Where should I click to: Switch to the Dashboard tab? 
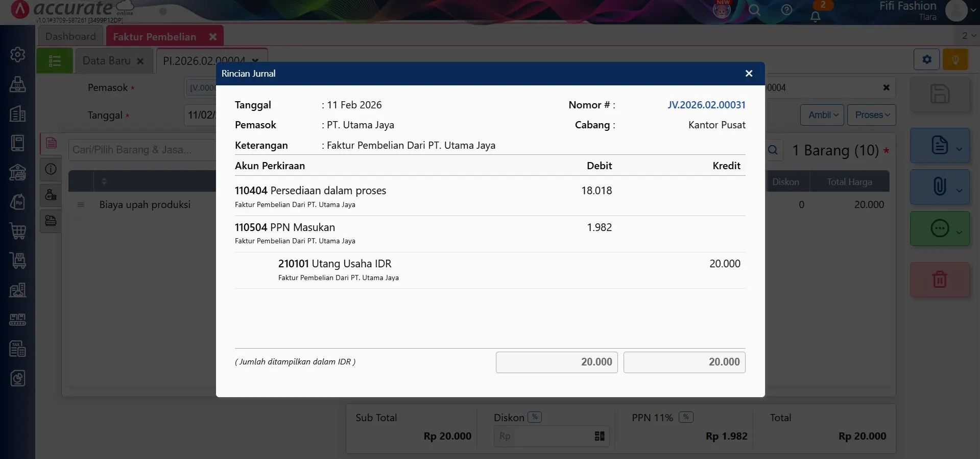(x=70, y=36)
